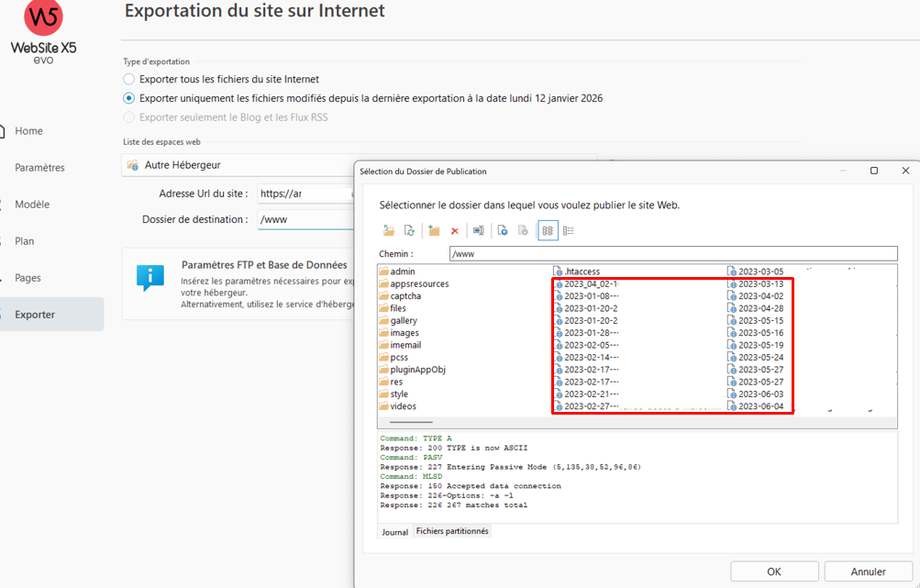Switch to Fichiers partitionnés tab
This screenshot has width=920, height=588.
452,531
